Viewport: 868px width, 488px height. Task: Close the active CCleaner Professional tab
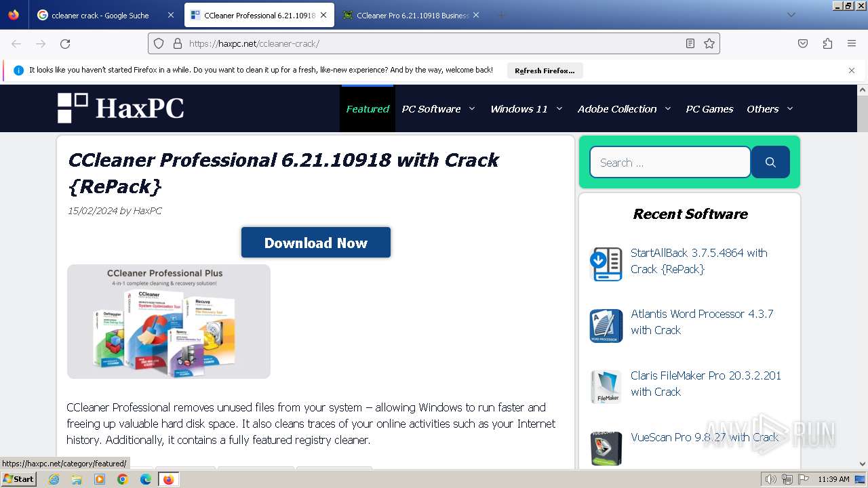(323, 15)
